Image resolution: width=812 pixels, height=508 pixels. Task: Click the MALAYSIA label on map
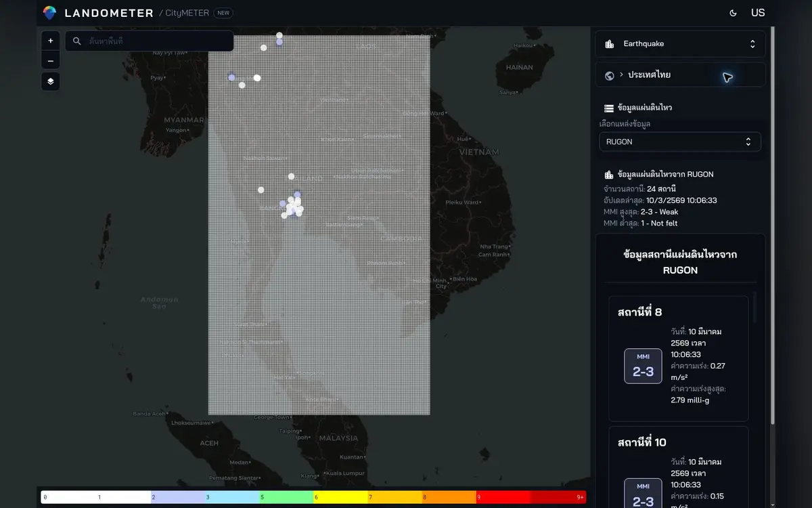(x=338, y=438)
